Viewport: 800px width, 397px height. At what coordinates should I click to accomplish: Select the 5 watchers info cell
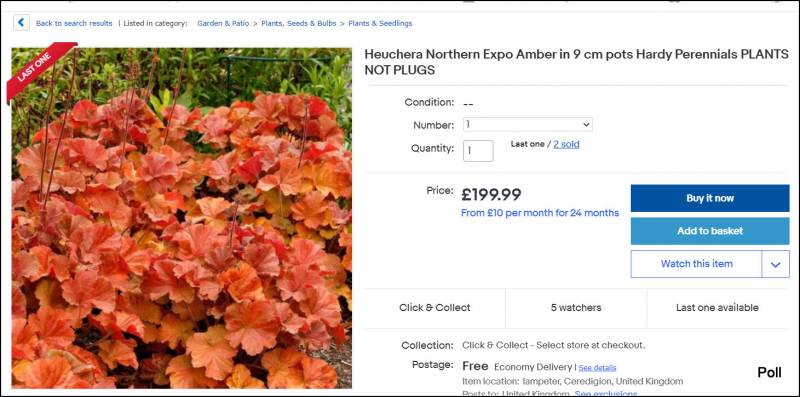(576, 308)
